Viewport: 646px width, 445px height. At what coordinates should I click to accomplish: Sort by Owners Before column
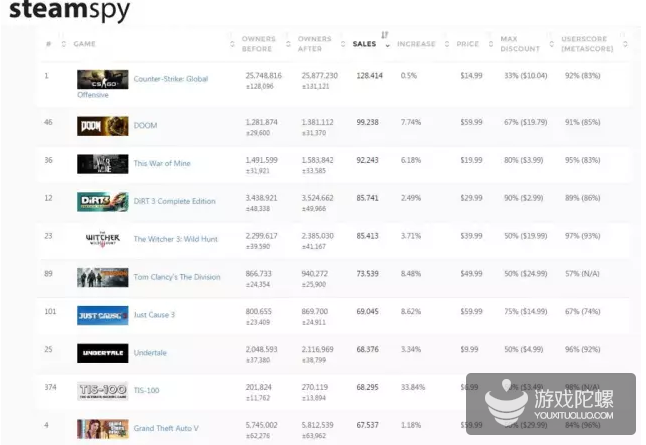click(x=259, y=44)
